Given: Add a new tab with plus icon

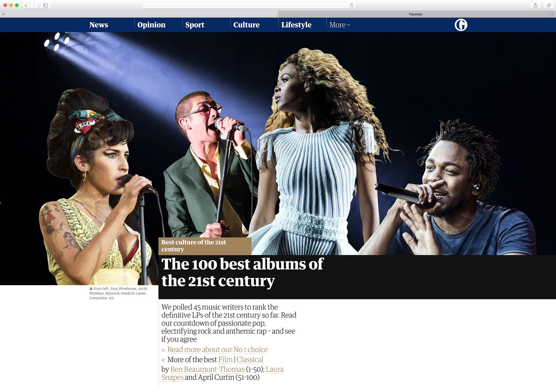Looking at the screenshot, I should point(552,14).
